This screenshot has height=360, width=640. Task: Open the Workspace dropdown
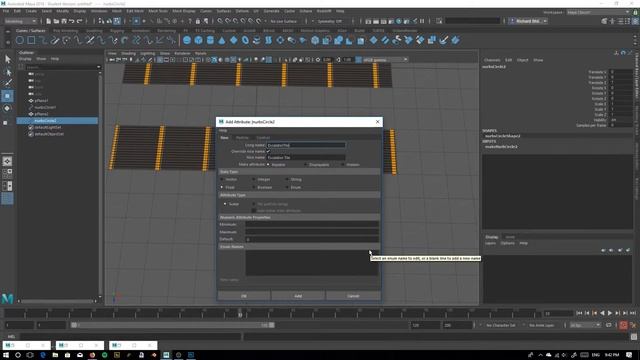(x=598, y=12)
